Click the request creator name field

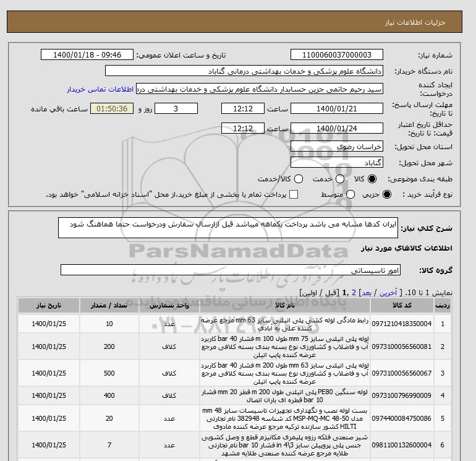[x=260, y=89]
